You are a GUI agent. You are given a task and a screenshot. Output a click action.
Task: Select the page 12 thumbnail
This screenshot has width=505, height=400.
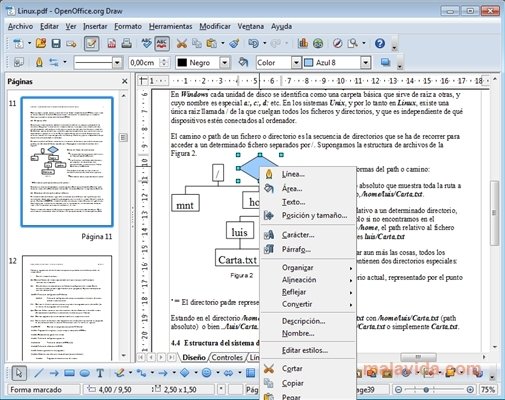coord(67,308)
